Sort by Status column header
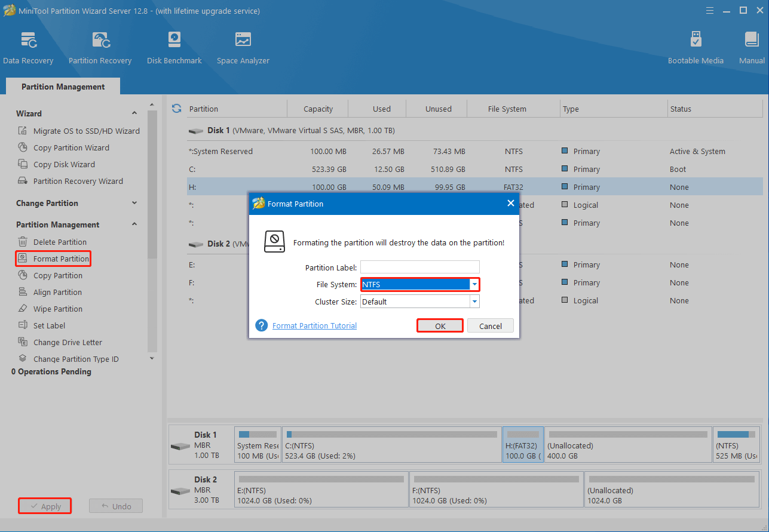The width and height of the screenshot is (769, 532). click(x=715, y=109)
